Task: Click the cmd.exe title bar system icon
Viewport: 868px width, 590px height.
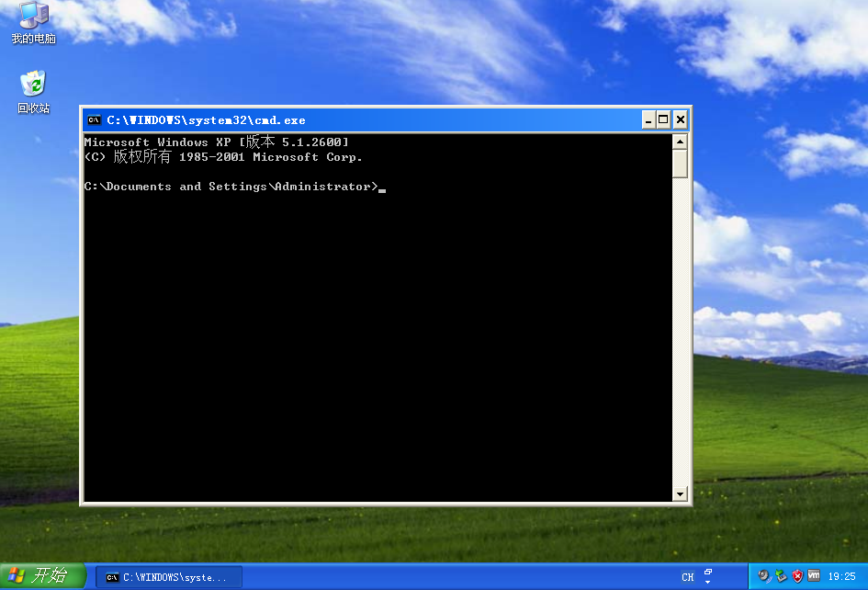Action: coord(94,119)
